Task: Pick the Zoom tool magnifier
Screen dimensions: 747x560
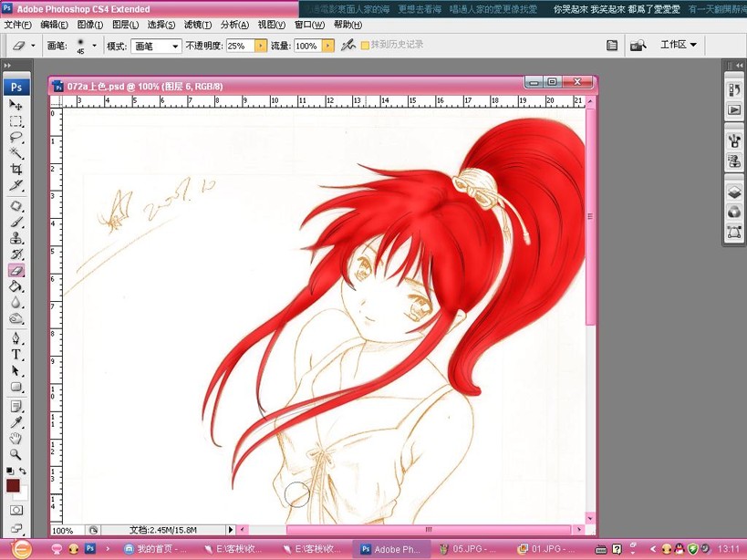Action: pyautogui.click(x=16, y=454)
